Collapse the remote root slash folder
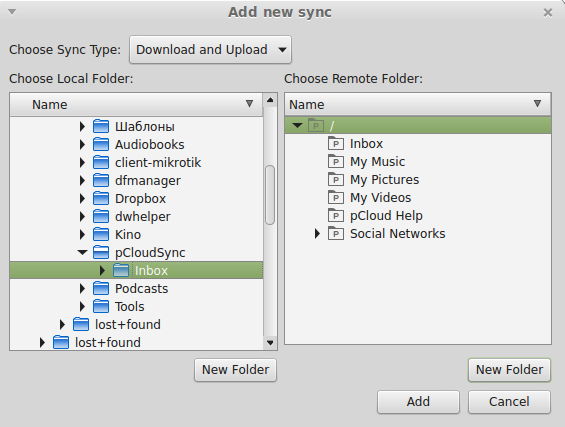The width and height of the screenshot is (565, 427). point(298,125)
